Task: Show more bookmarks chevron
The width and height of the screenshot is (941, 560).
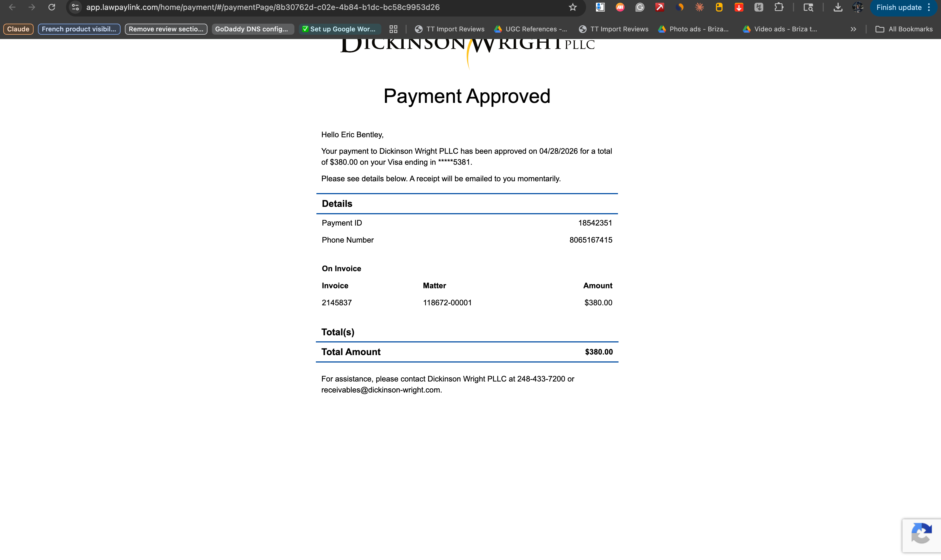Action: click(853, 29)
